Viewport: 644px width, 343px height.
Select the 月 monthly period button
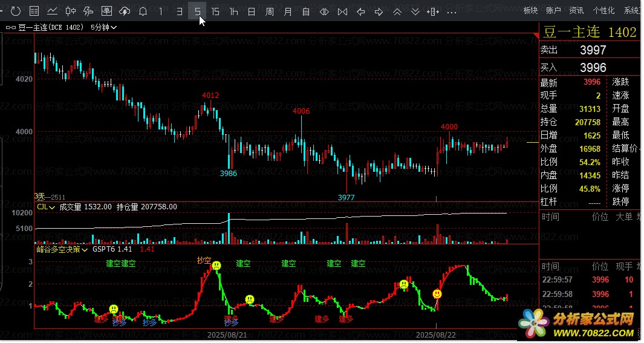click(288, 11)
